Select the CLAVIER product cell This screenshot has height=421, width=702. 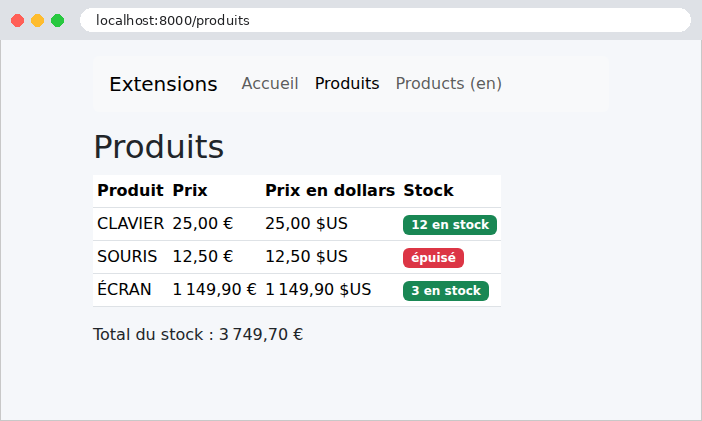coord(131,223)
